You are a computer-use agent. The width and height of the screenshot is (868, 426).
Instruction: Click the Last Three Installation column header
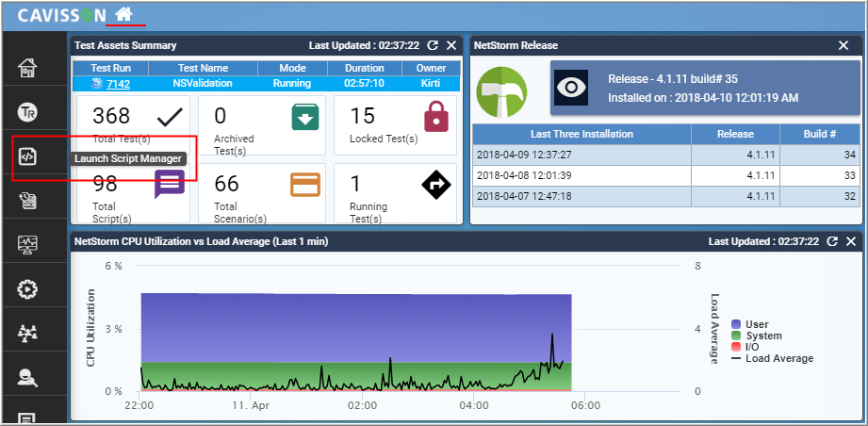(x=581, y=134)
